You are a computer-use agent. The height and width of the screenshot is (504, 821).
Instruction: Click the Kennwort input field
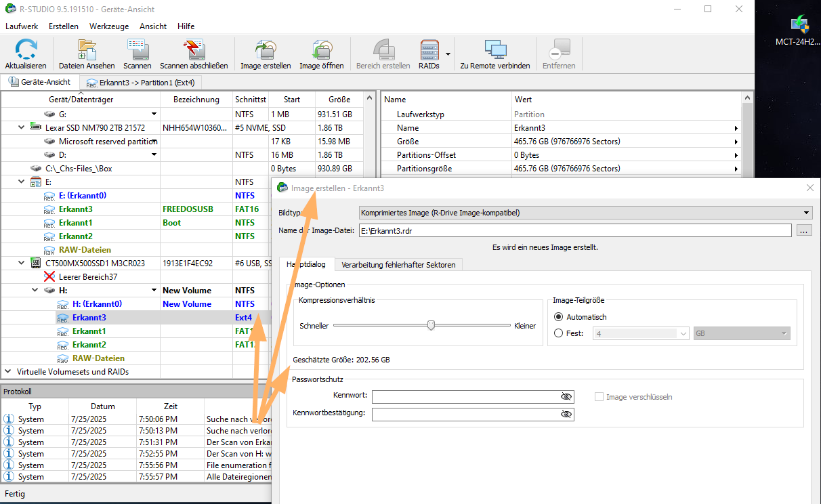(473, 396)
